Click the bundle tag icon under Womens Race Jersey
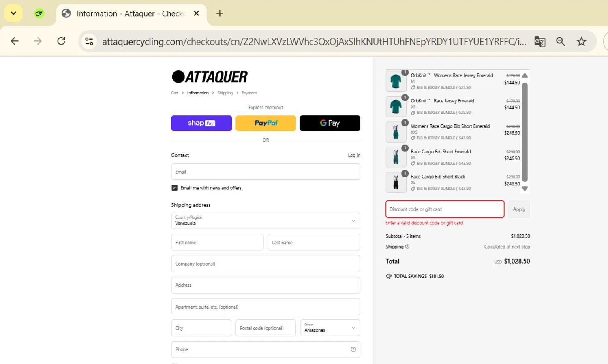608x364 pixels. [x=413, y=87]
